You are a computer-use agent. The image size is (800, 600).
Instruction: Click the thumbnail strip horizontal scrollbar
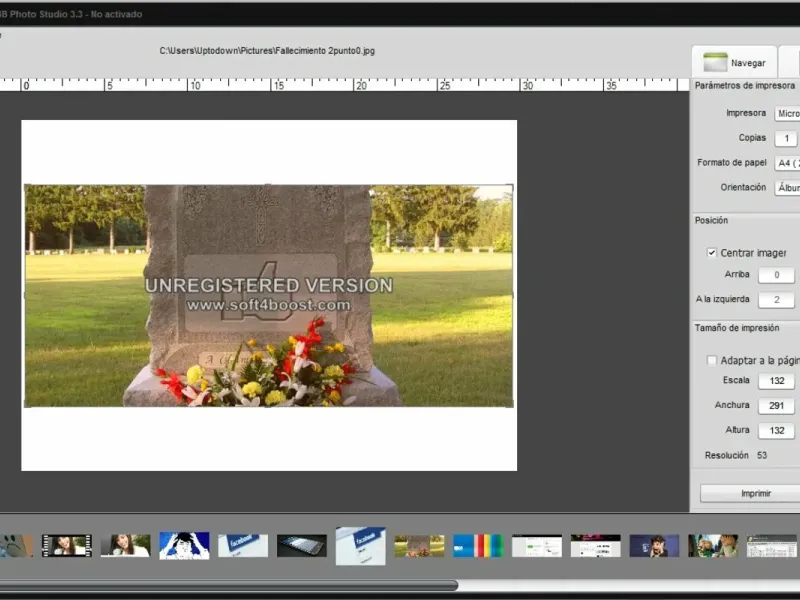(x=230, y=585)
